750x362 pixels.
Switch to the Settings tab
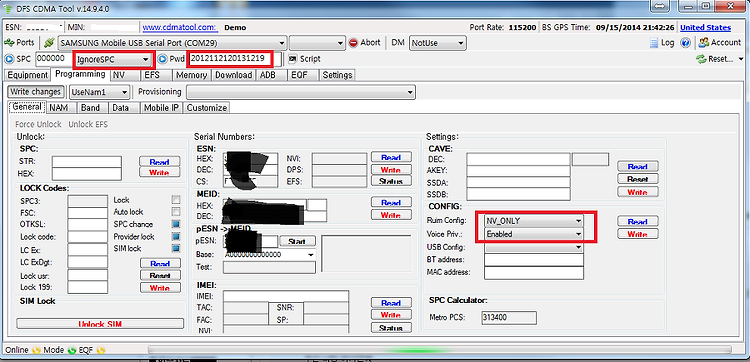coord(337,75)
